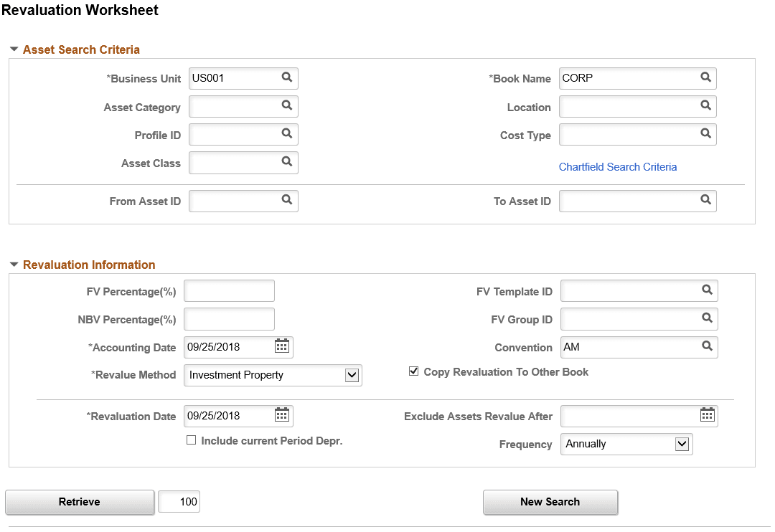Click the Retrieve button
This screenshot has width=775, height=532.
click(80, 502)
